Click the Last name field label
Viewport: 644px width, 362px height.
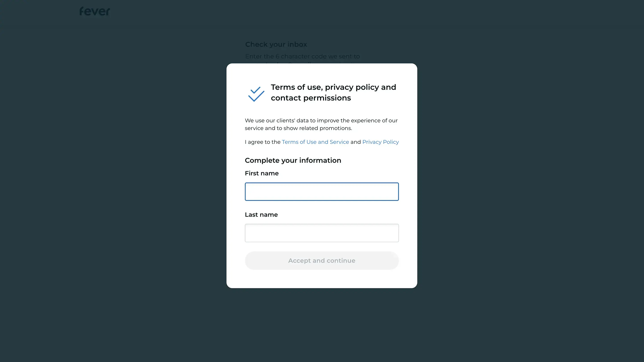click(x=261, y=215)
